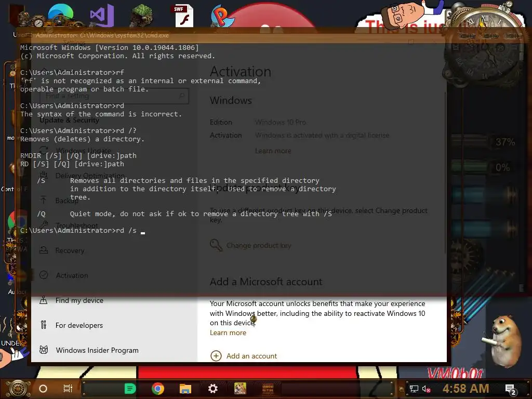Click 'The syntax of the command is incorrect.' line
This screenshot has height=399, width=532.
101,114
